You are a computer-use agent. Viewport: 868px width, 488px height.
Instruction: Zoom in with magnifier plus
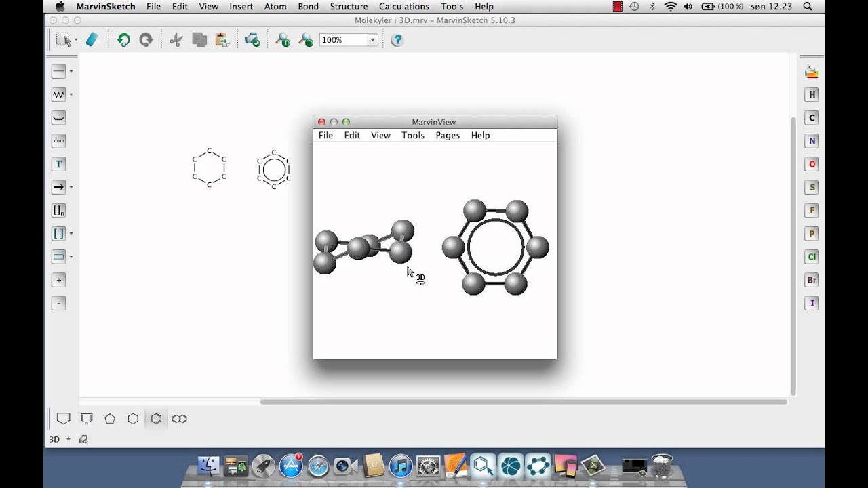[x=283, y=40]
